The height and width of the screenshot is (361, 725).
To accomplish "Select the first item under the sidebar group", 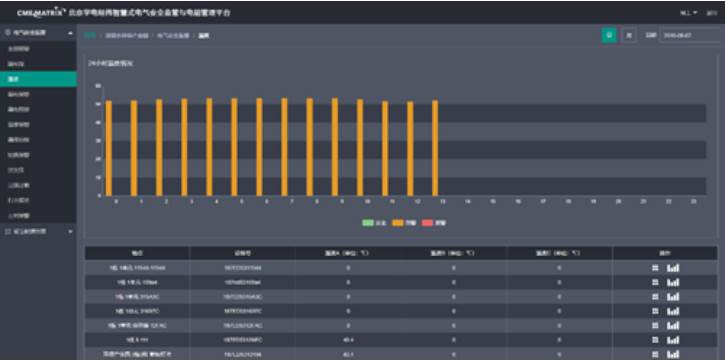I will point(38,49).
